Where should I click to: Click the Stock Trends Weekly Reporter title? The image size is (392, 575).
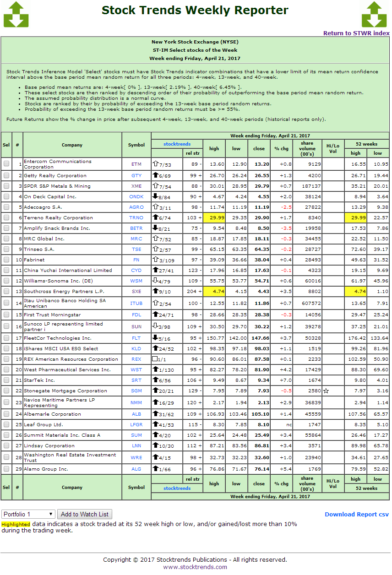pos(195,10)
